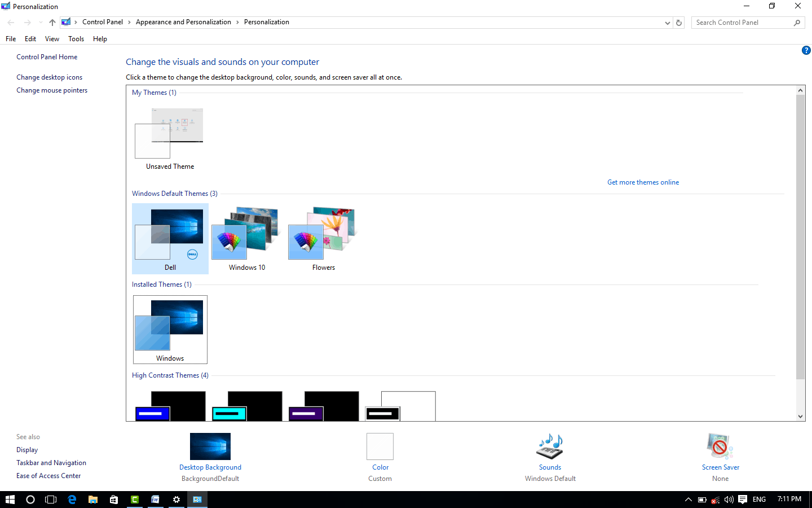Open the Display link under See also
812x508 pixels.
27,450
